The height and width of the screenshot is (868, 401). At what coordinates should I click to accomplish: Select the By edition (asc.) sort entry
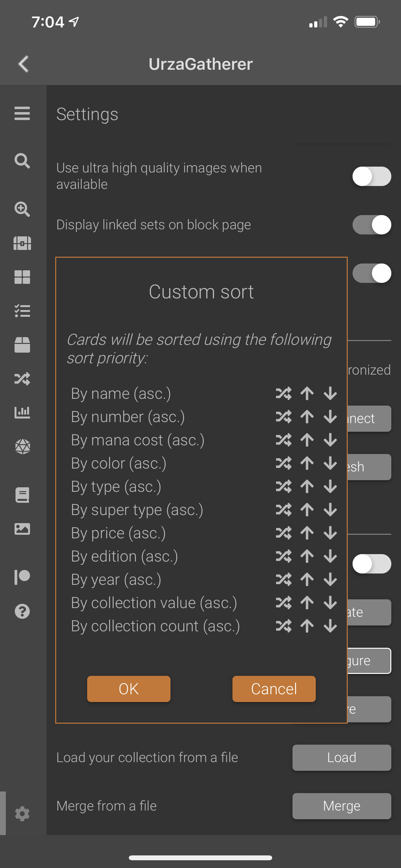coord(124,556)
